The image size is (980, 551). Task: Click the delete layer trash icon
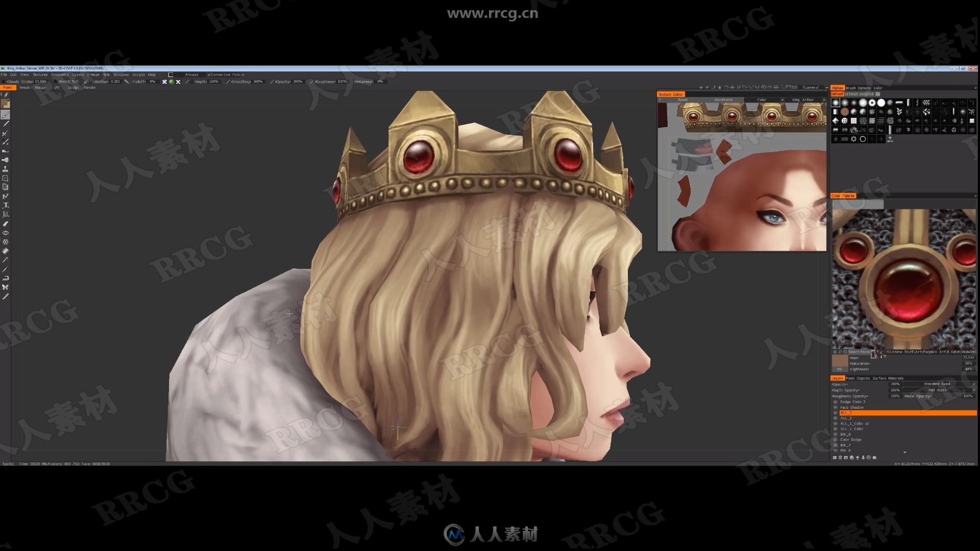840,458
